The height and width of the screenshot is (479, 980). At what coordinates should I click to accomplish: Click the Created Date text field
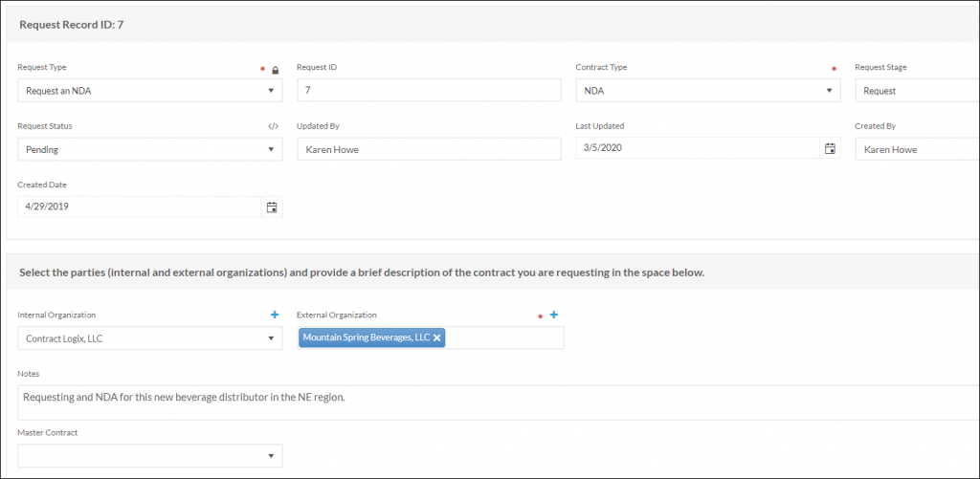click(x=139, y=207)
